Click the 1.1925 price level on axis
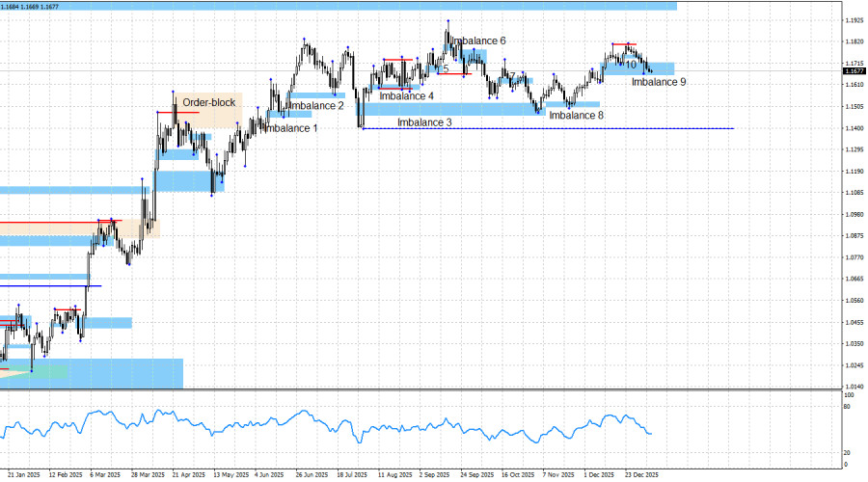This screenshot has width=868, height=482. (854, 20)
